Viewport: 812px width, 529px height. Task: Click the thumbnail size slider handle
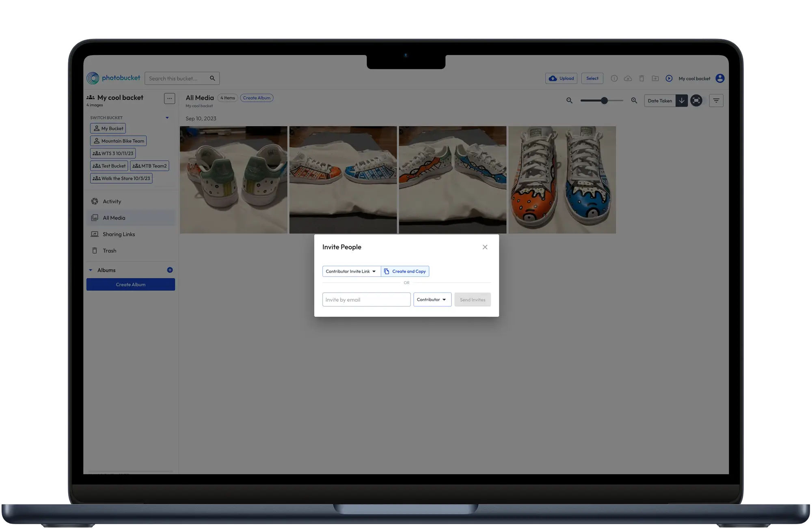[605, 101]
